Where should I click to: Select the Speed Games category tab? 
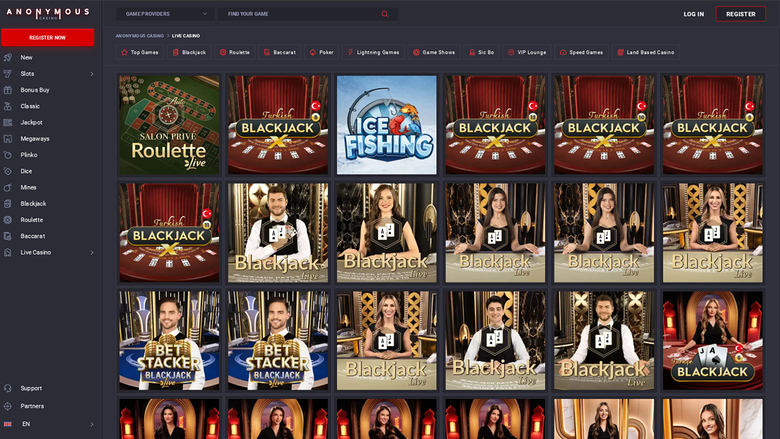point(582,52)
